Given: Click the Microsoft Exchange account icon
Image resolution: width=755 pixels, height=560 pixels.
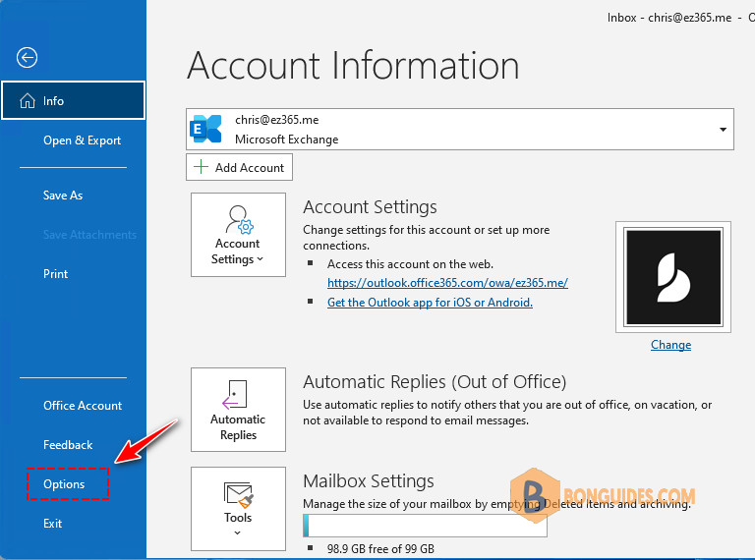Looking at the screenshot, I should click(x=205, y=129).
